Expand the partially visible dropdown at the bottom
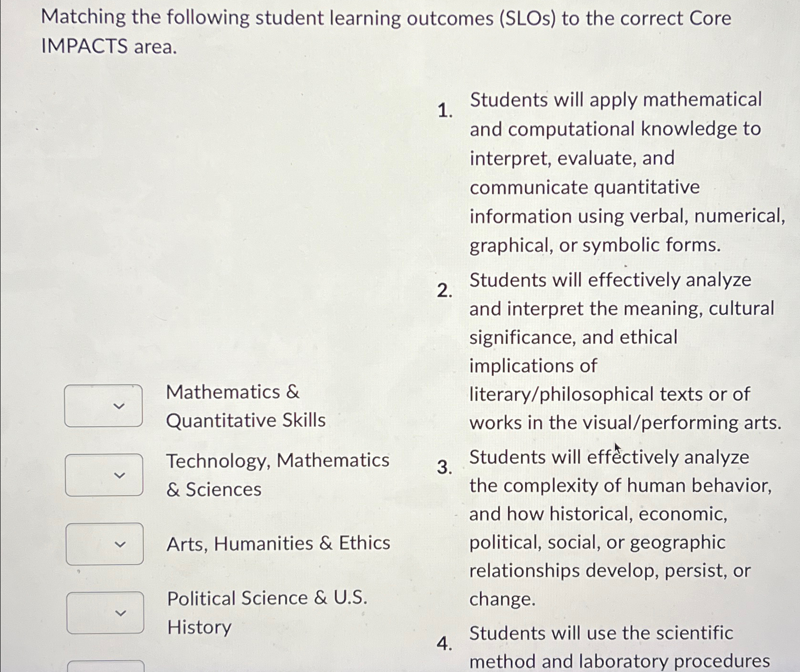This screenshot has width=800, height=672. [x=105, y=665]
